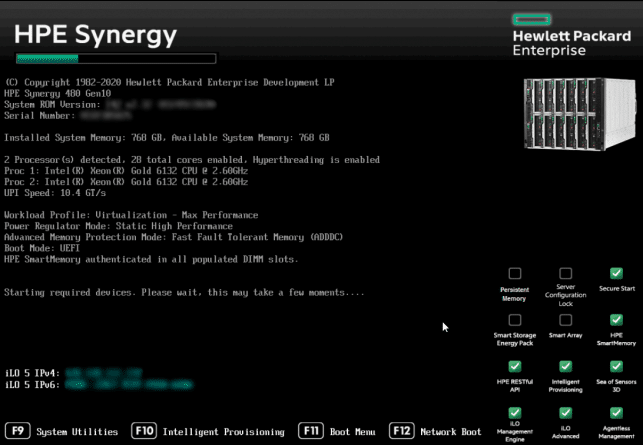This screenshot has width=643, height=445.
Task: Uncheck the HPE RESTful API checkbox
Action: tap(514, 366)
